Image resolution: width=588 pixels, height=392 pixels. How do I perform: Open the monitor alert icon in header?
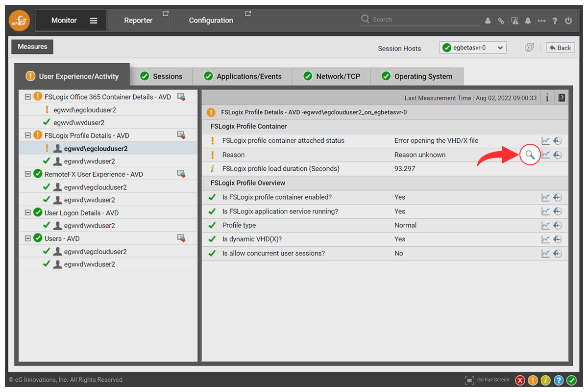tap(515, 21)
